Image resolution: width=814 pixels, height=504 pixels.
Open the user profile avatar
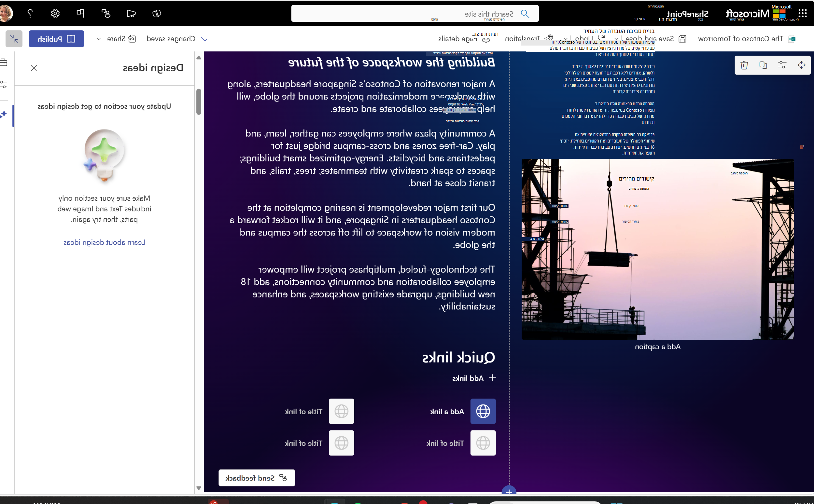click(x=6, y=13)
